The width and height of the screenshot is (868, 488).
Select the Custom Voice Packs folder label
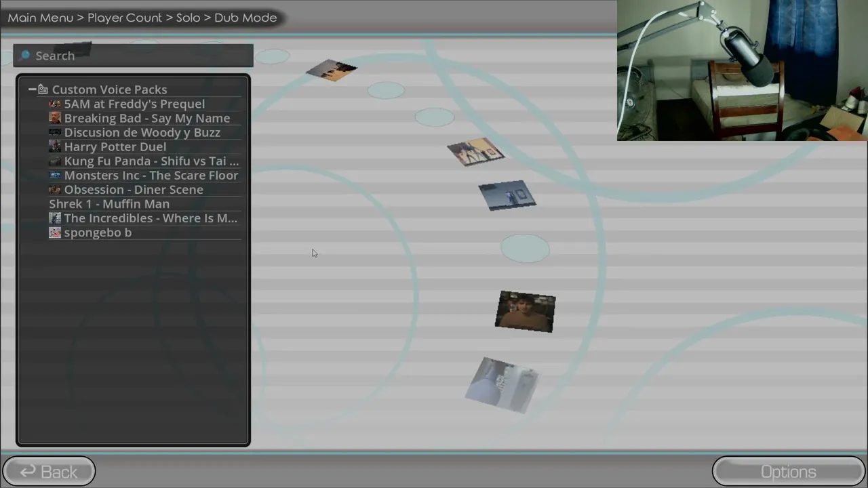pyautogui.click(x=109, y=89)
